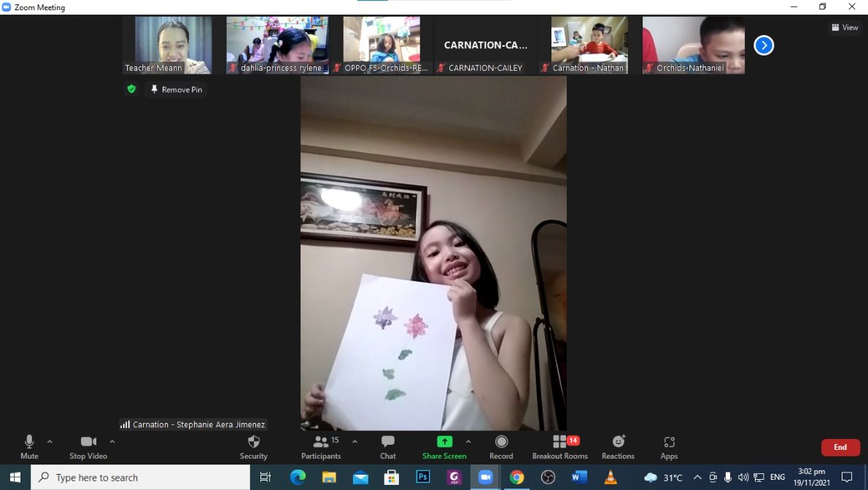Open clock showing 3:02 pm
Viewport: 868px width, 490px height.
tap(812, 478)
